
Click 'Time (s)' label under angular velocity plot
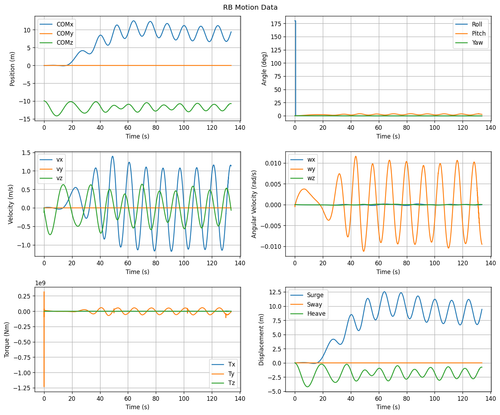click(388, 272)
